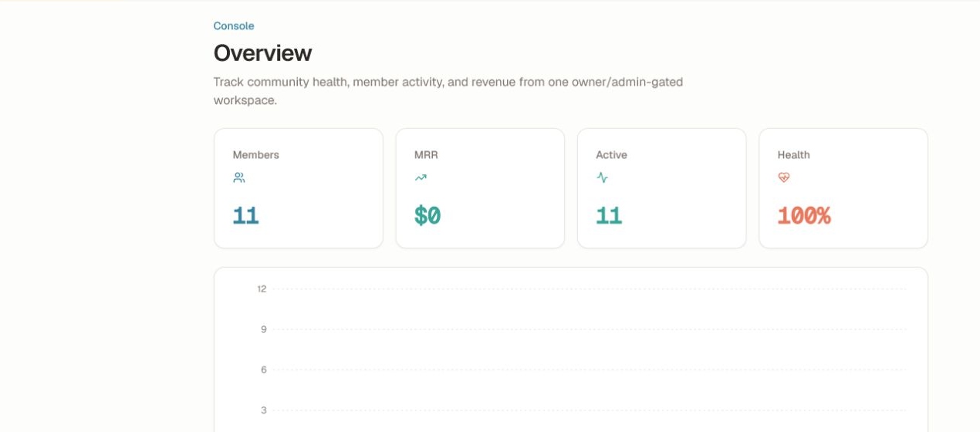Click the Members users icon

(x=239, y=177)
